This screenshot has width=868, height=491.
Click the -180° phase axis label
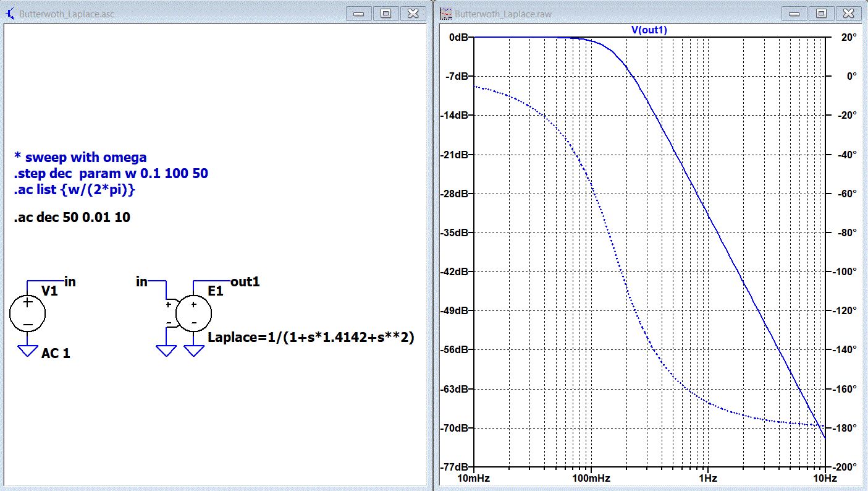[x=844, y=428]
